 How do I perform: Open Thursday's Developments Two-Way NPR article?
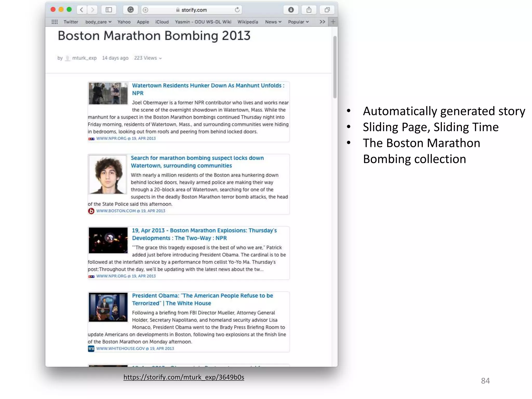tap(204, 234)
